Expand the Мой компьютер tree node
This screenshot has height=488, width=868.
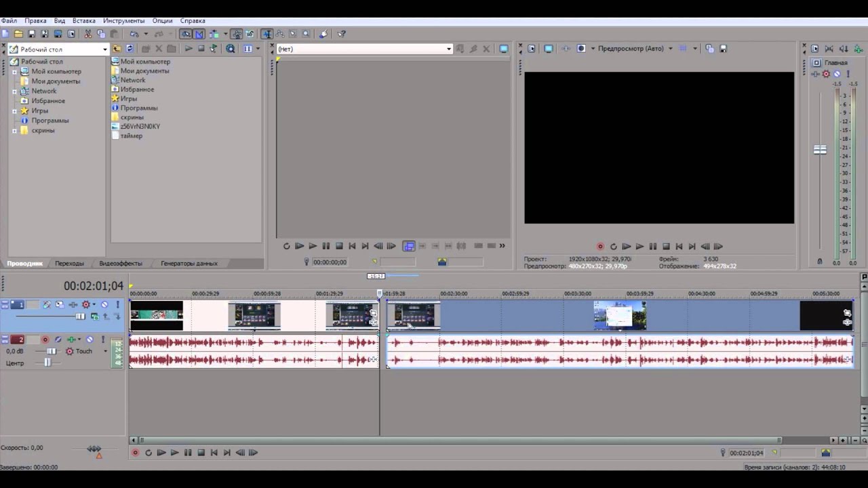point(14,71)
